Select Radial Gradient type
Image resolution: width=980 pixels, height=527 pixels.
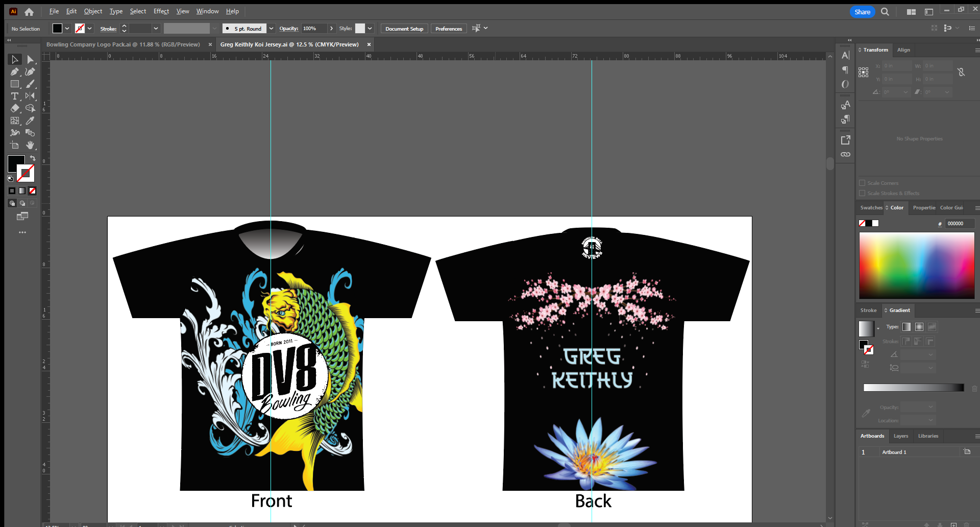pyautogui.click(x=919, y=327)
